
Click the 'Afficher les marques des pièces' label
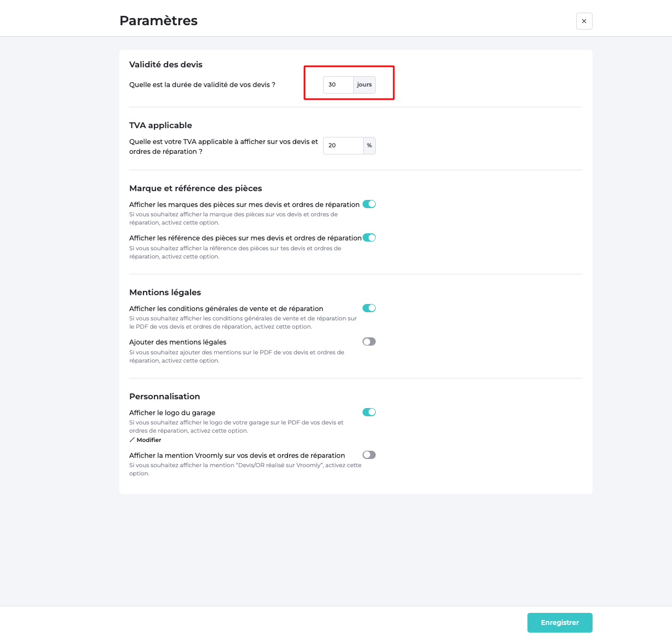click(244, 204)
